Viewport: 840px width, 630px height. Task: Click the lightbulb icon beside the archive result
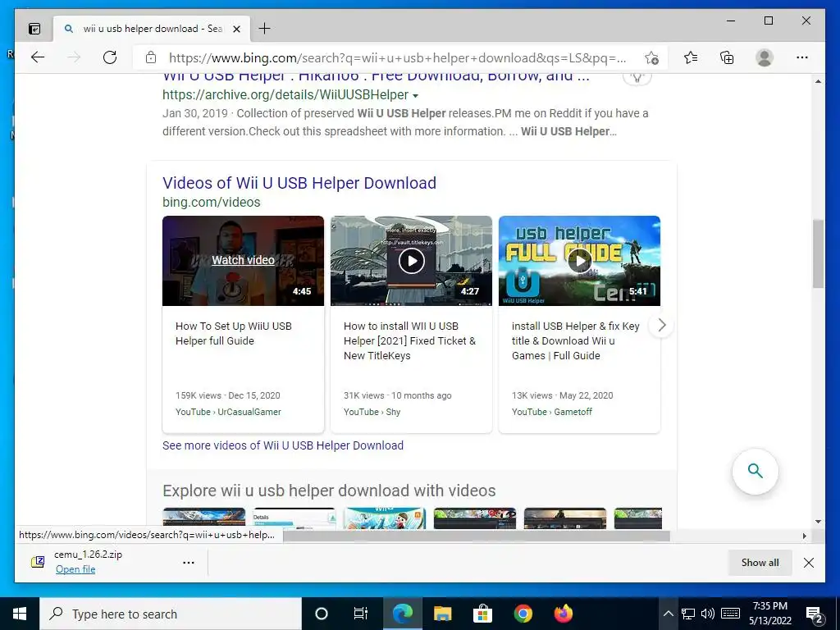pyautogui.click(x=637, y=78)
